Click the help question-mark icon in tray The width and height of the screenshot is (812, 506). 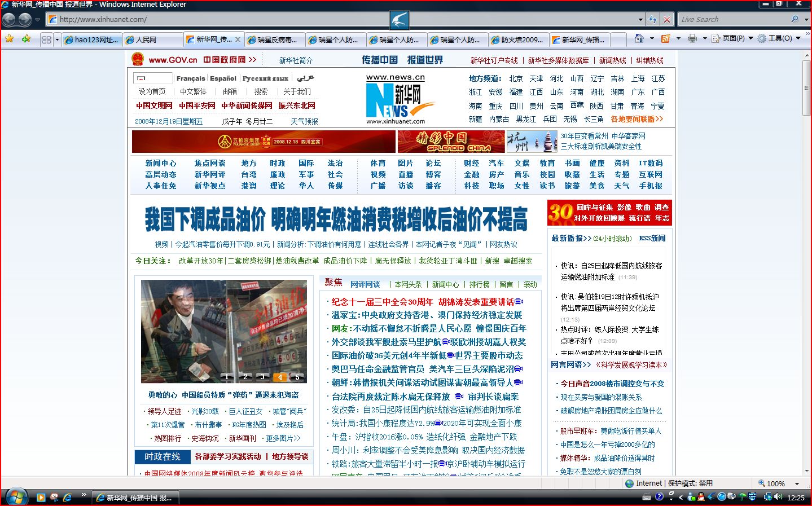[x=659, y=497]
